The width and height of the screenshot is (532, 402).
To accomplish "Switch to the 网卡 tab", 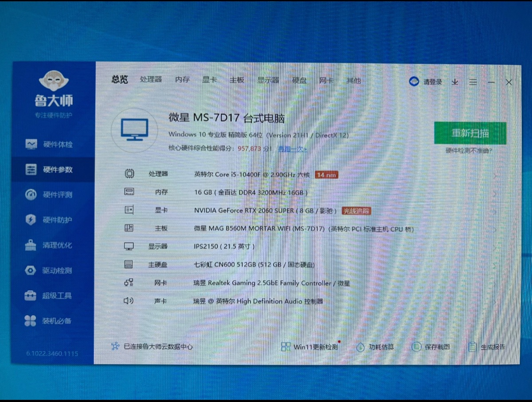I will pyautogui.click(x=327, y=81).
